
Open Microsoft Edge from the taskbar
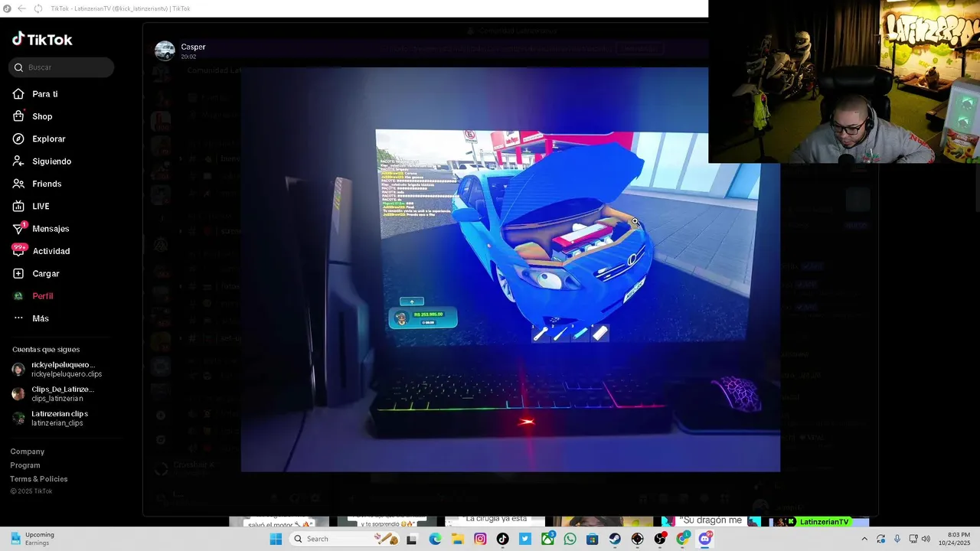(435, 539)
